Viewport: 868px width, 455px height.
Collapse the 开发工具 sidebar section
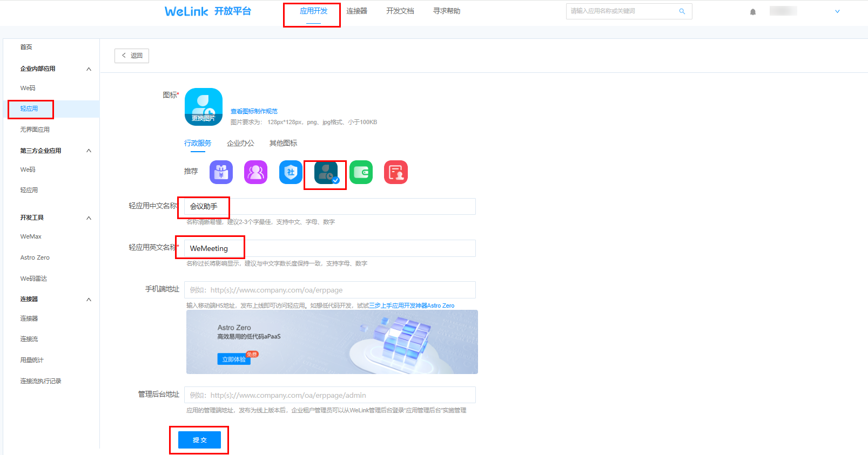89,218
